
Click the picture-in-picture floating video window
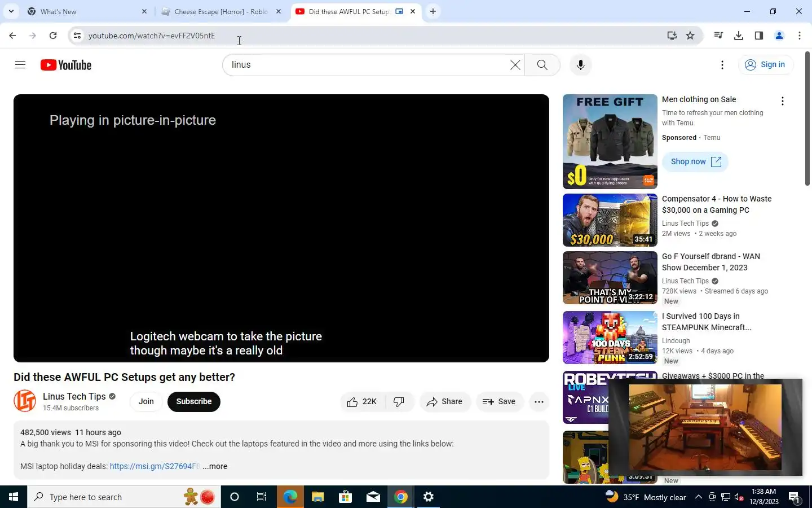[705, 427]
